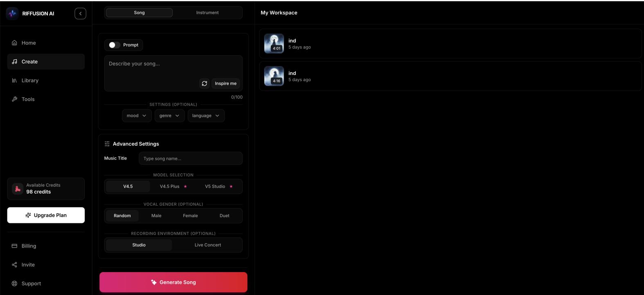Screen dimensions: 644x295
Task: Go to Library in the sidebar
Action: pyautogui.click(x=30, y=80)
